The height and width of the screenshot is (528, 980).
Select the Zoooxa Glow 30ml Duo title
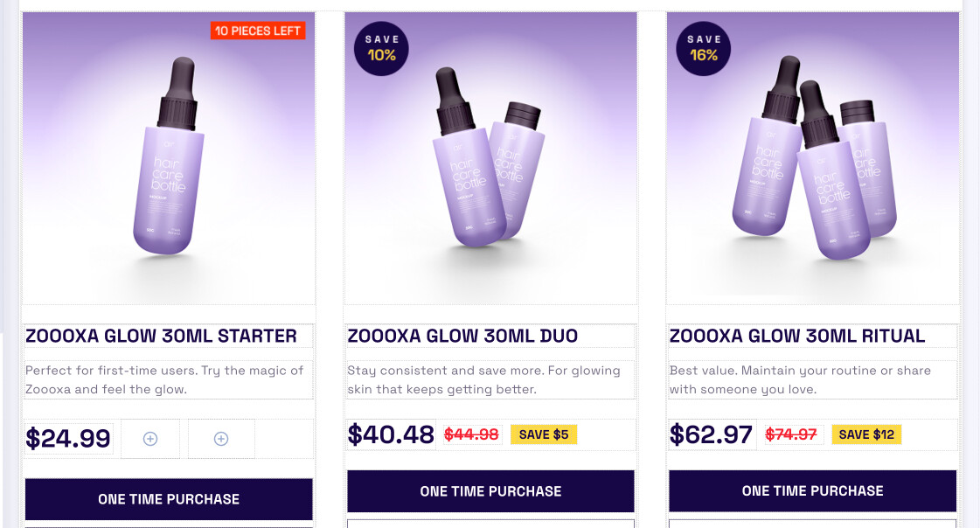(462, 336)
